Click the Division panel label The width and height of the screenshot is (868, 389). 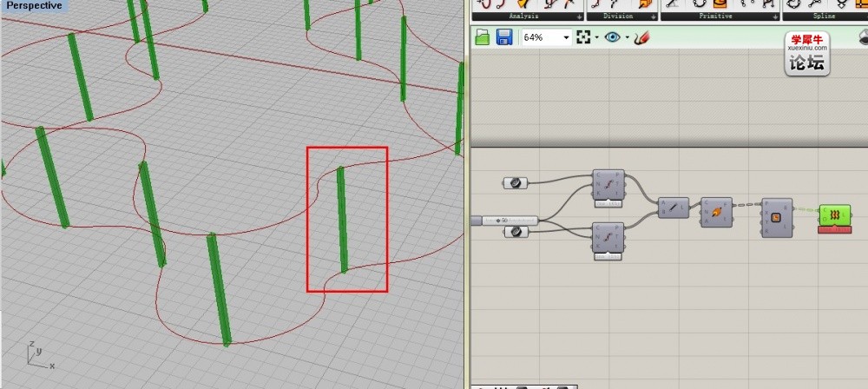(x=618, y=16)
